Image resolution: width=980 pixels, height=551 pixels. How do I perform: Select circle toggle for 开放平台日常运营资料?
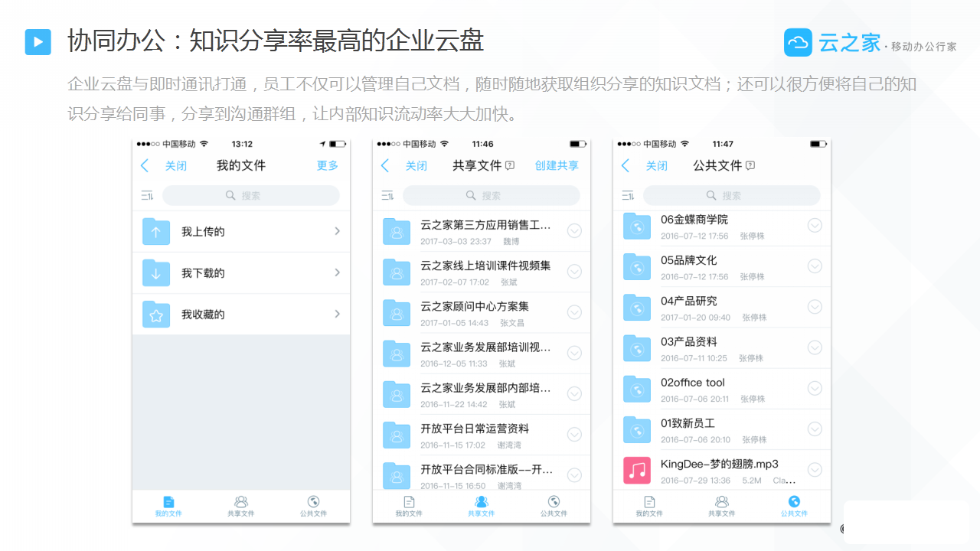[x=574, y=435]
